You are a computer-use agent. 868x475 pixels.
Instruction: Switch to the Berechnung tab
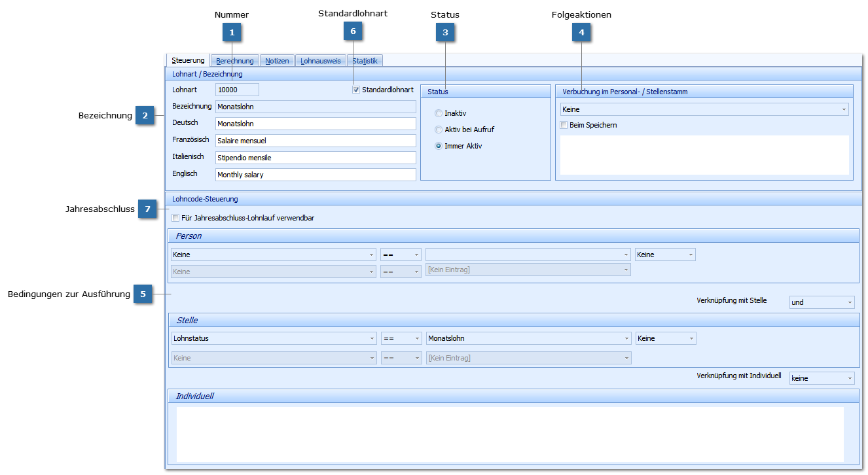[234, 61]
